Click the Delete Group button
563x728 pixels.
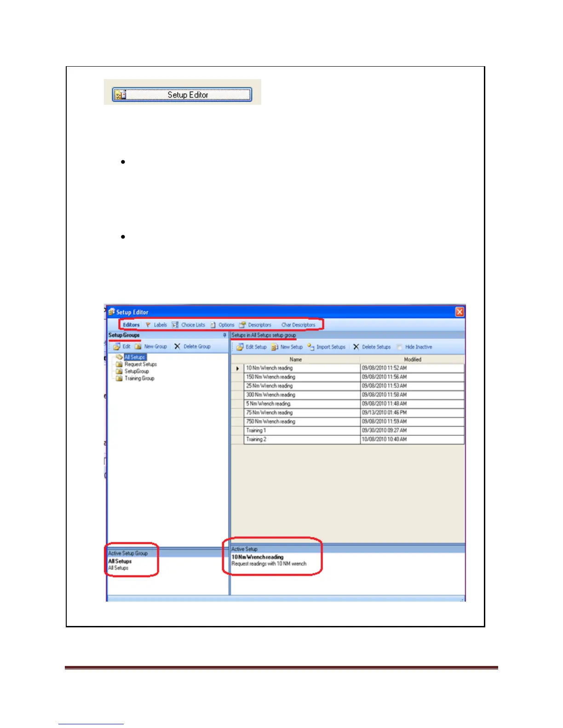coord(192,347)
